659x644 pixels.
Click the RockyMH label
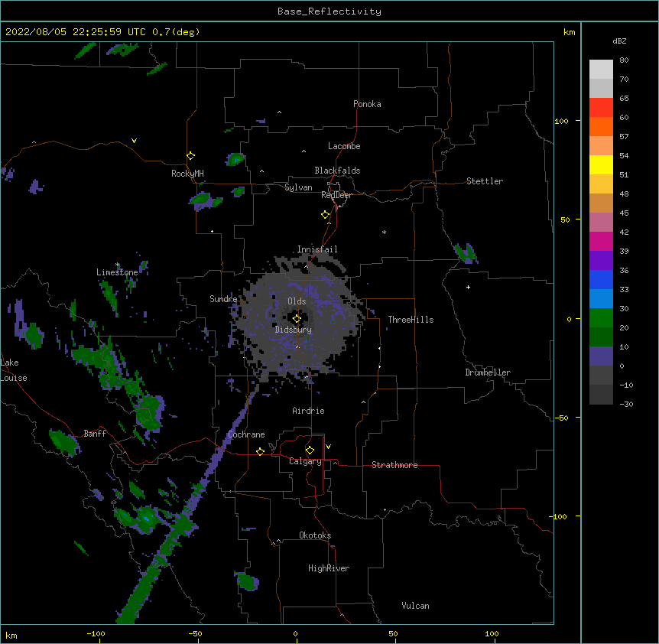[x=187, y=174]
